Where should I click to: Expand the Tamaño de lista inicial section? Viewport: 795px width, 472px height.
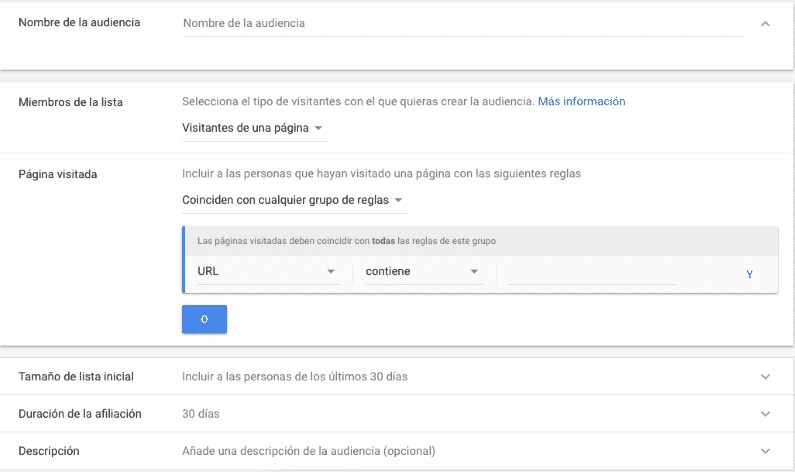(765, 377)
